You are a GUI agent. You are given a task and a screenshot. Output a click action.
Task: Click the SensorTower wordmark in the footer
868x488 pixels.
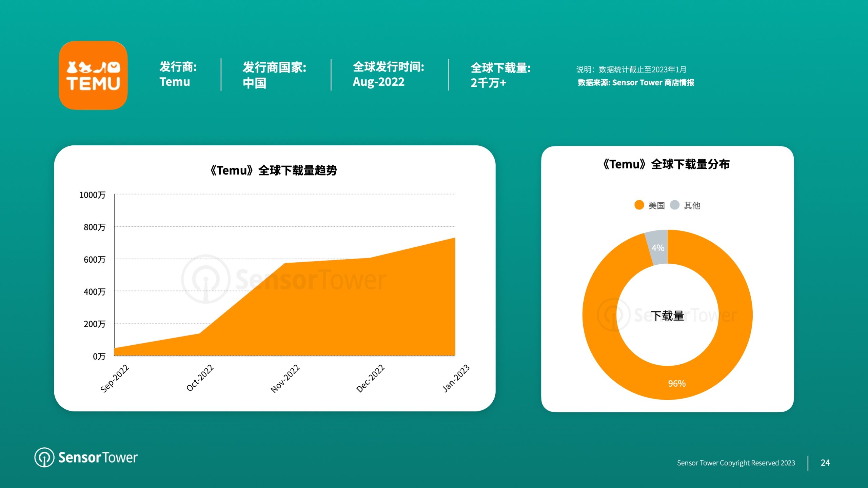pyautogui.click(x=98, y=457)
